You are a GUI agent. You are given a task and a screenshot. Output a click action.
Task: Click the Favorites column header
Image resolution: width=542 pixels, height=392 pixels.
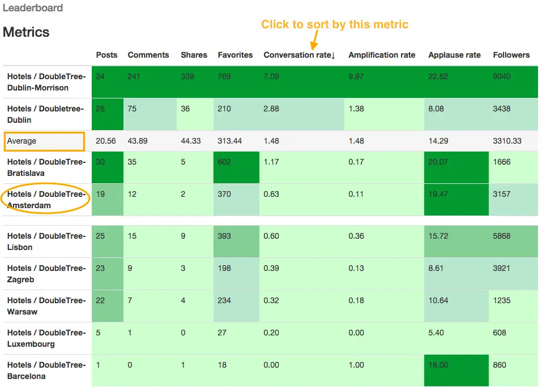pyautogui.click(x=235, y=55)
